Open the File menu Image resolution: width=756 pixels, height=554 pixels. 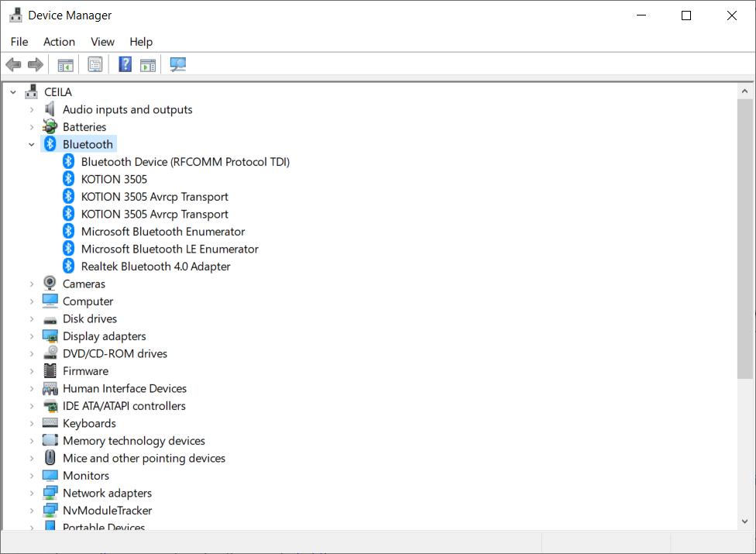coord(19,42)
